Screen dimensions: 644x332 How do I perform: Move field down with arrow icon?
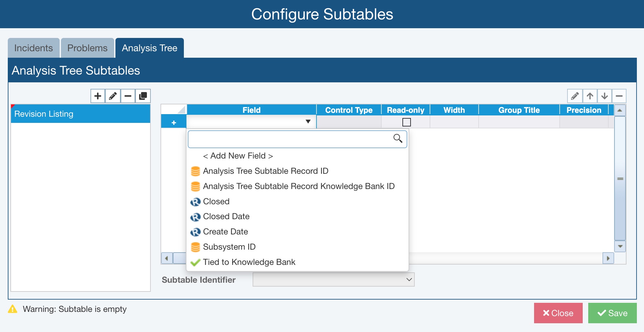[604, 96]
